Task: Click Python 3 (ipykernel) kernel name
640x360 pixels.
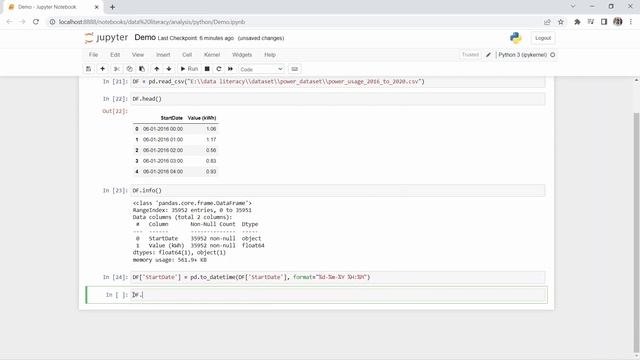Action: (522, 55)
